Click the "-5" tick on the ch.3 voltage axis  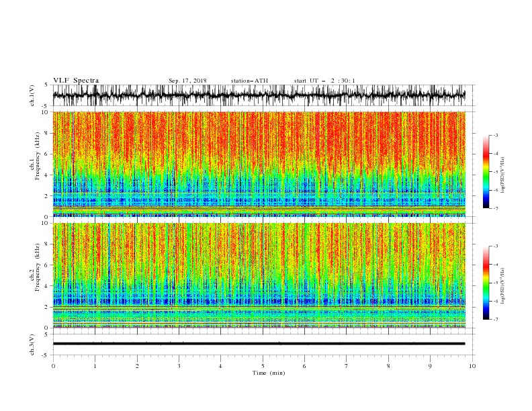[46, 355]
